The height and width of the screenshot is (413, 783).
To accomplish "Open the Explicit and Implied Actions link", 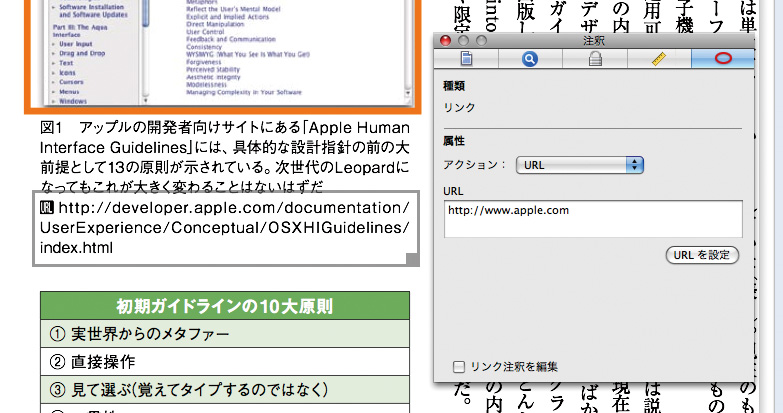I will 227,16.
